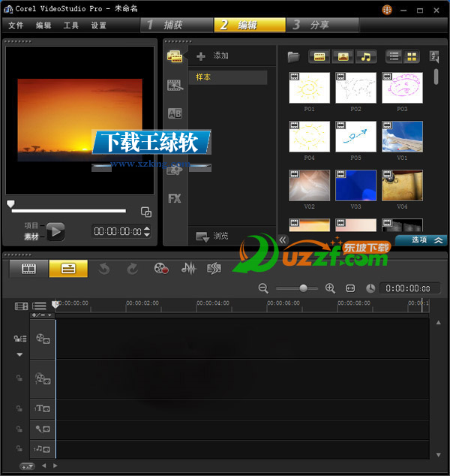Adjust the timeline zoom slider handle

point(303,288)
